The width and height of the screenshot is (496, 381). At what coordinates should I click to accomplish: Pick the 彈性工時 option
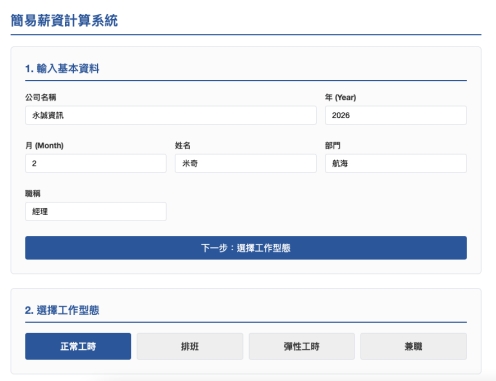tap(302, 346)
